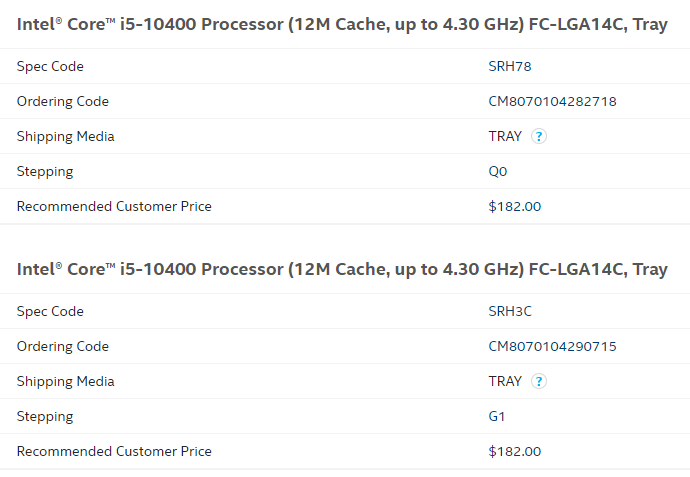Screen dimensions: 690x477
Task: Click the first Intel Core i5-10400 processor heading
Action: point(342,24)
